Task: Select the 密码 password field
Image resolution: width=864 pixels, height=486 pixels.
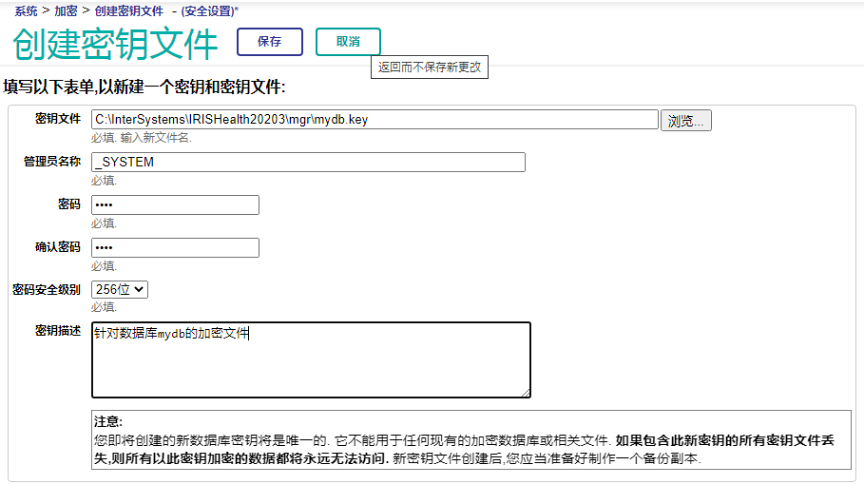Action: (x=175, y=205)
